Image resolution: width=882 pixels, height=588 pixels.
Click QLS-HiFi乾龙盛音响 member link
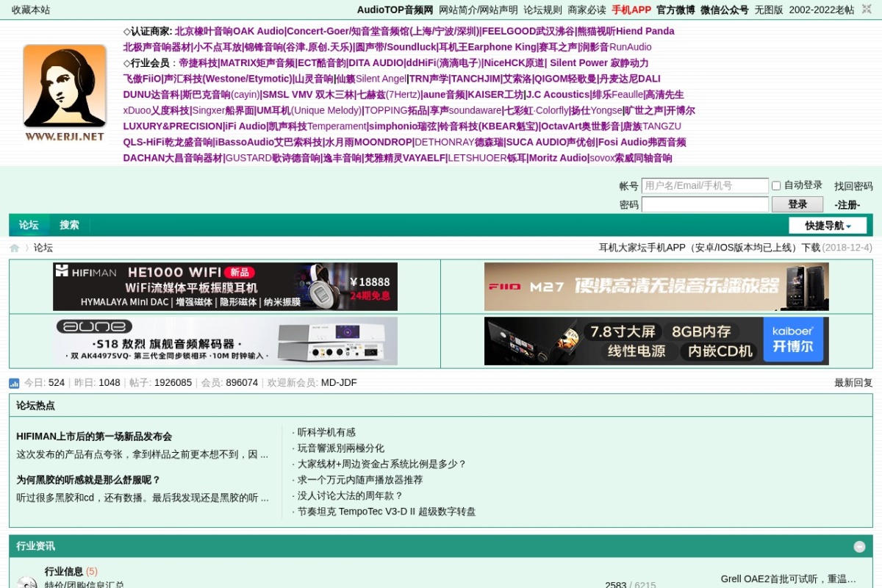[168, 143]
